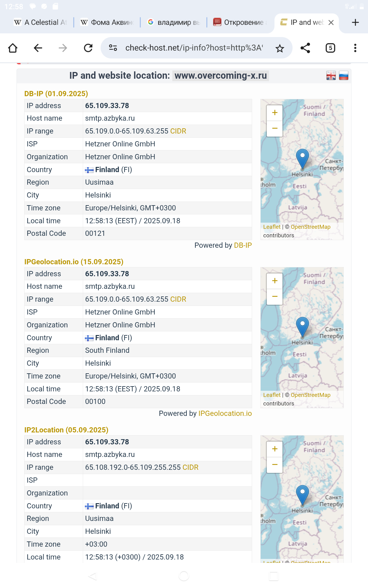Screen dimensions: 368x588
Task: Go forward with the right arrow
Action: point(63,48)
